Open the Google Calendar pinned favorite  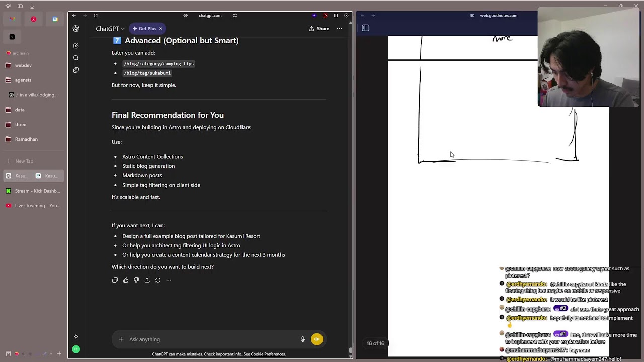(55, 19)
